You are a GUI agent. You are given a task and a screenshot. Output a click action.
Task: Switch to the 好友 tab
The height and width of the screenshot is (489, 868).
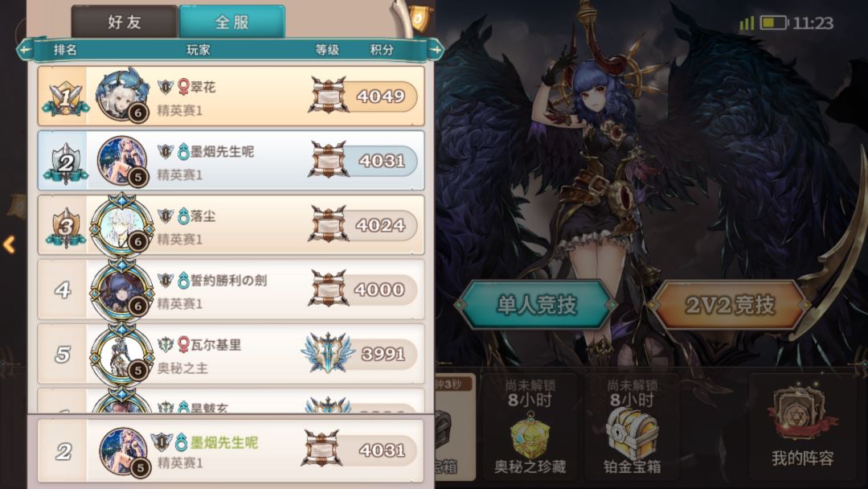point(125,23)
